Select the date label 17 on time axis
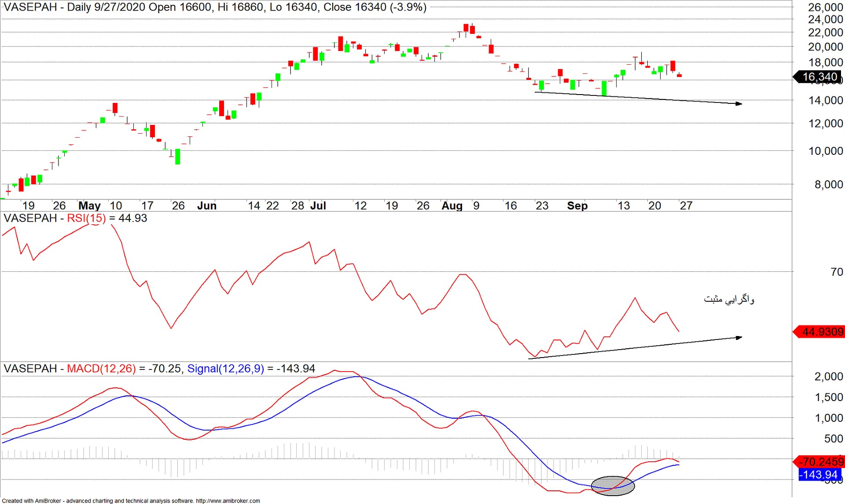The width and height of the screenshot is (845, 504). (147, 206)
